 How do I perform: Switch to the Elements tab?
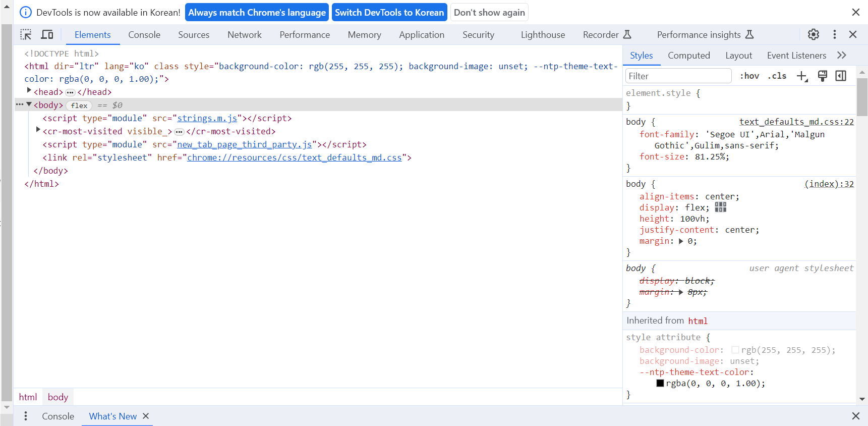click(93, 34)
